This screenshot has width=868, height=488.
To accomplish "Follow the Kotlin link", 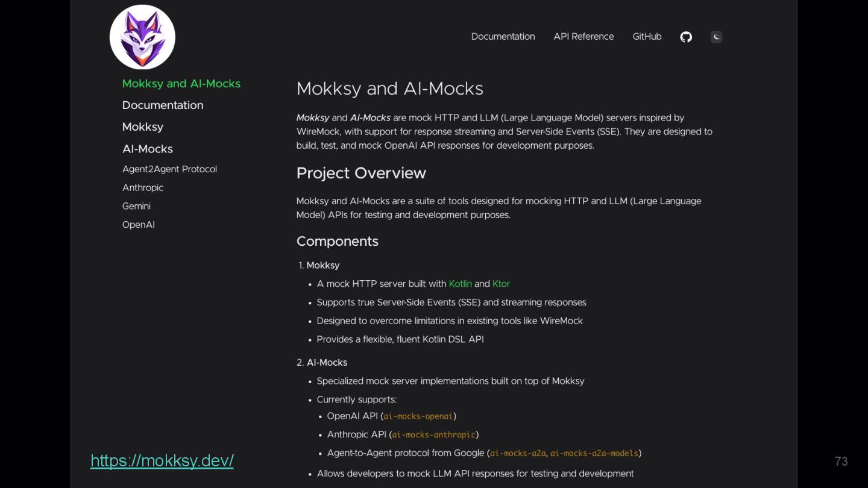I will pos(460,284).
